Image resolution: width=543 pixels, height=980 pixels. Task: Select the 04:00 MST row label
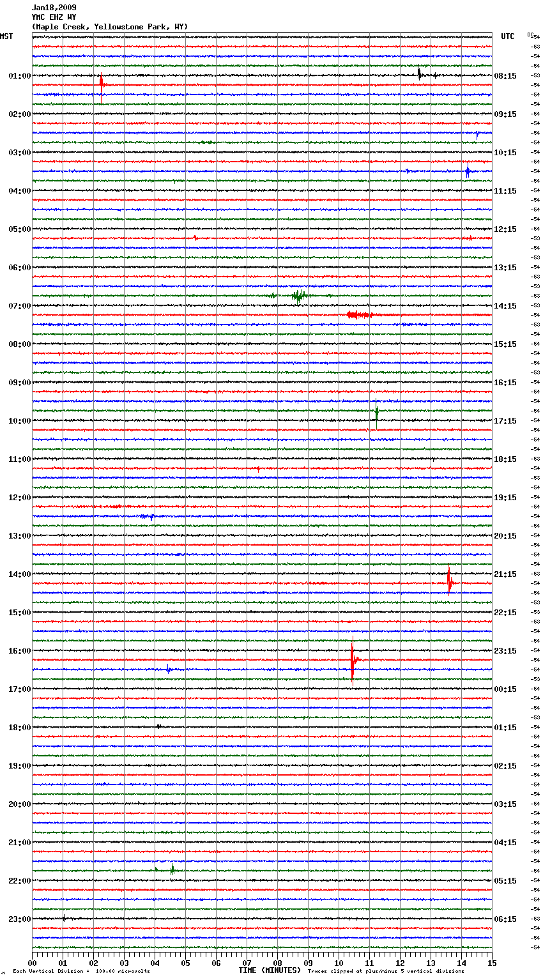[x=19, y=191]
